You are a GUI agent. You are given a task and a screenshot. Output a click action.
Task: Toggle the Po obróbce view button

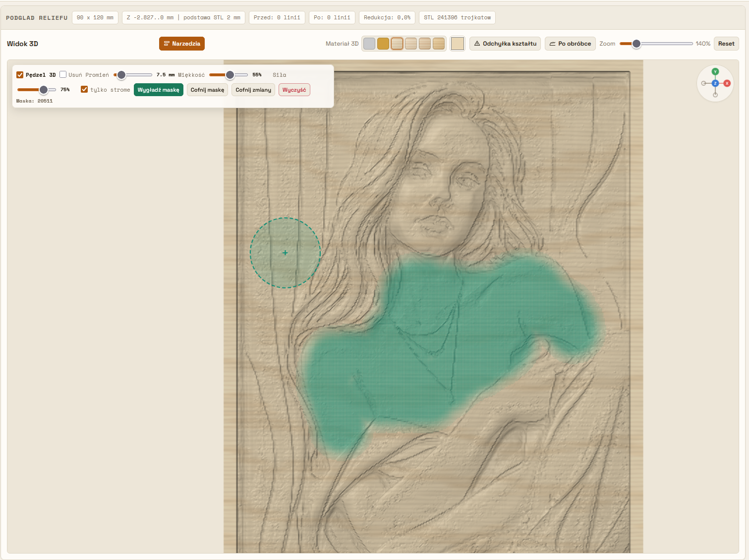[570, 44]
